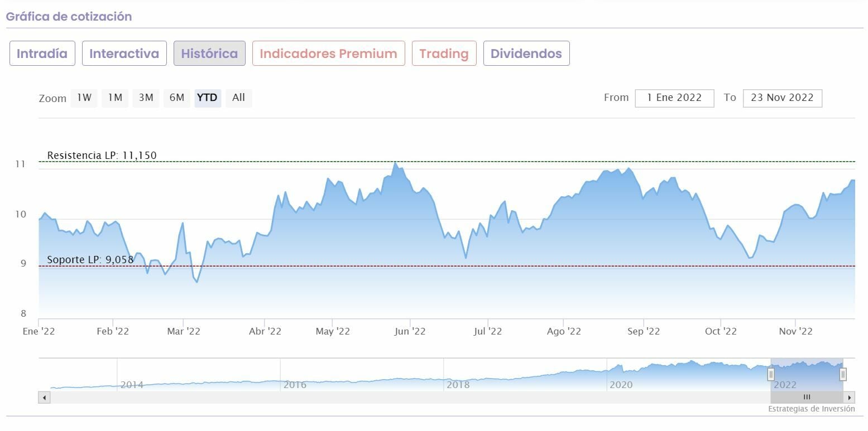868x431 pixels.
Task: Show All historical data range
Action: [239, 98]
